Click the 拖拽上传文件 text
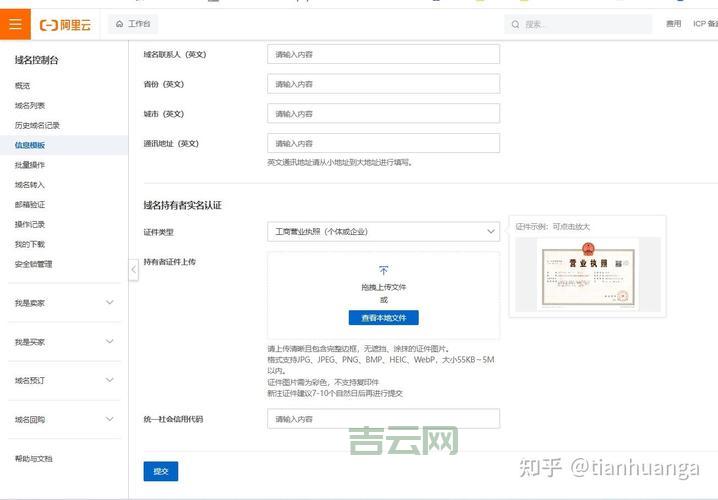This screenshot has width=718, height=500. 384,287
